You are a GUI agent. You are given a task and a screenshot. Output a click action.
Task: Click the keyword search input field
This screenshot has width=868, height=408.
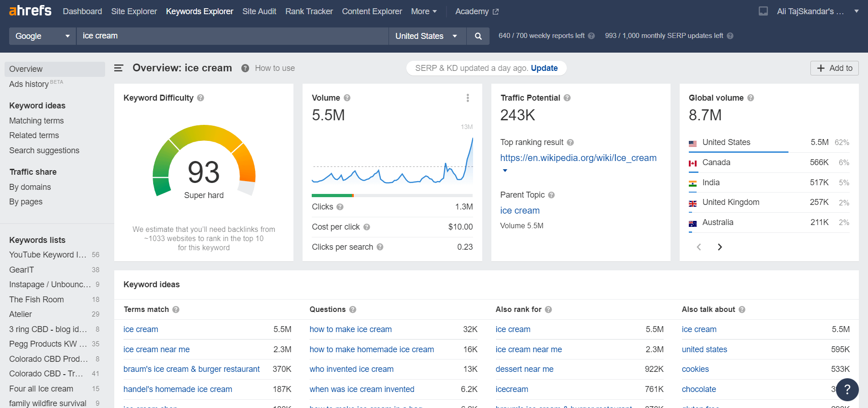point(233,36)
